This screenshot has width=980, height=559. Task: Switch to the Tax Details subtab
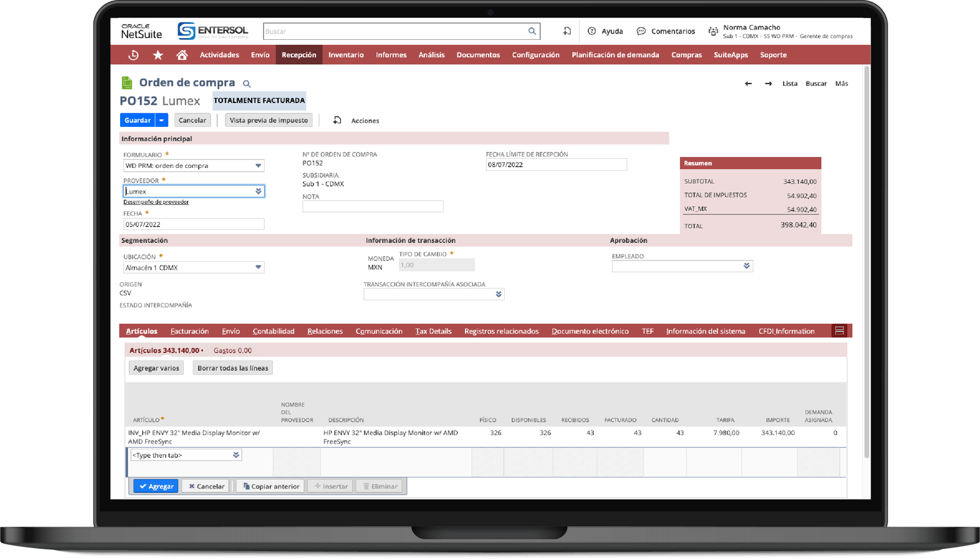[x=433, y=331]
